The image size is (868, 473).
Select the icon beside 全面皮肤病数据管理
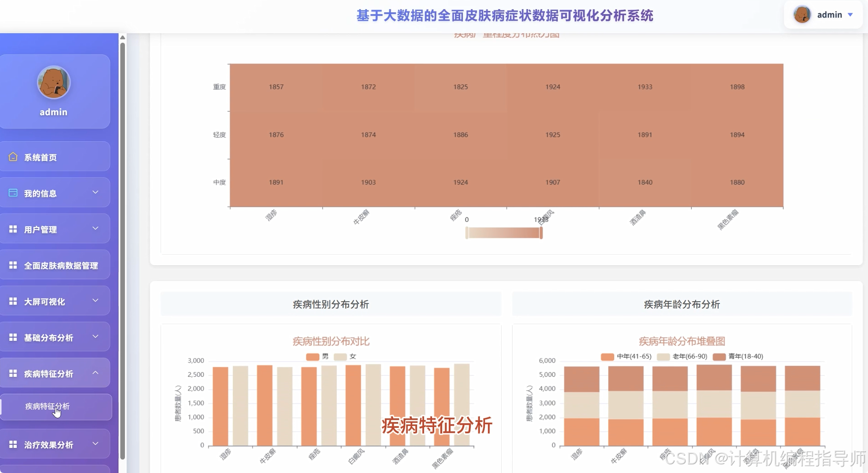(x=12, y=265)
